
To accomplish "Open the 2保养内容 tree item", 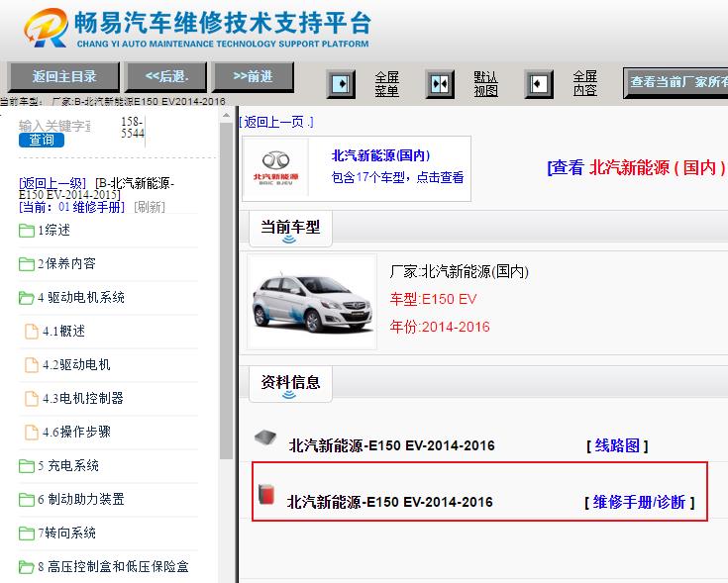I will coord(67,264).
